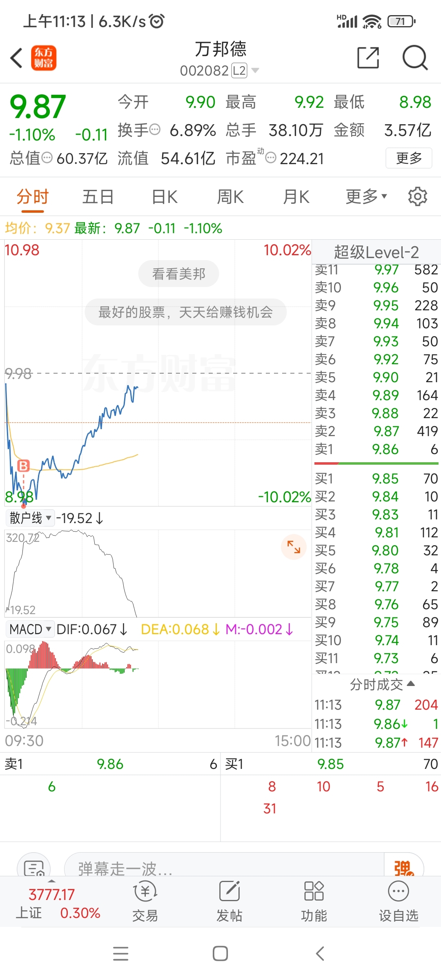Open the search magnifier icon
Viewport: 441px width, 980px height.
pyautogui.click(x=415, y=58)
